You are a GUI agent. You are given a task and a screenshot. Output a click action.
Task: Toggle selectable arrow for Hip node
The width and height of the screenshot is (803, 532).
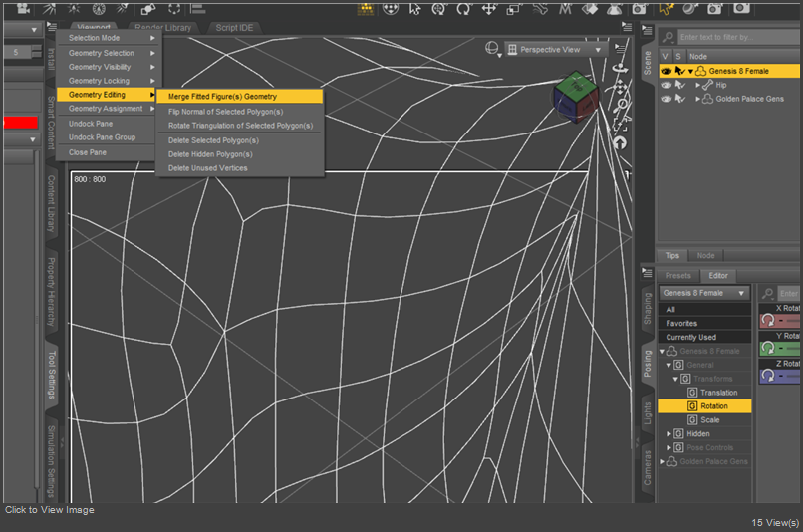coord(679,85)
